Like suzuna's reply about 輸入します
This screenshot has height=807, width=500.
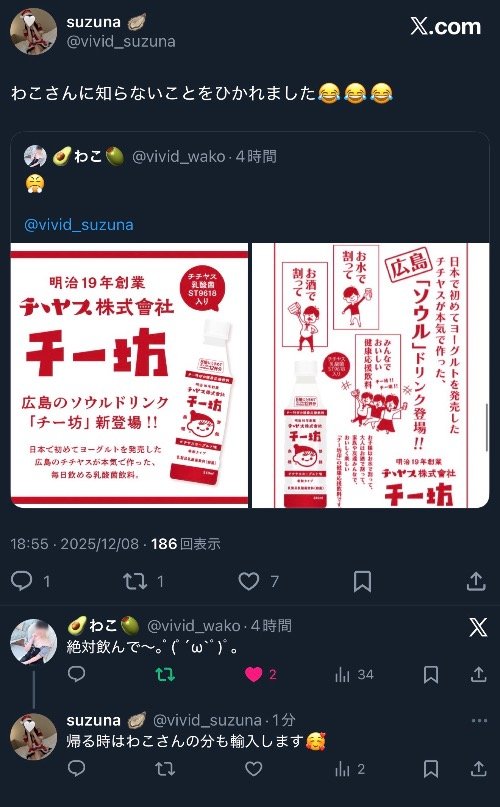coord(253,769)
